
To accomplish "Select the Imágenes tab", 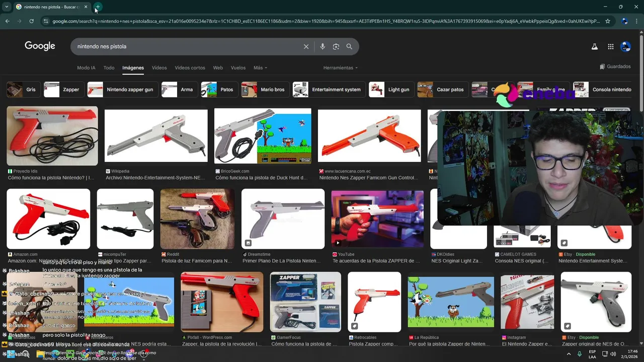I will 133,68.
